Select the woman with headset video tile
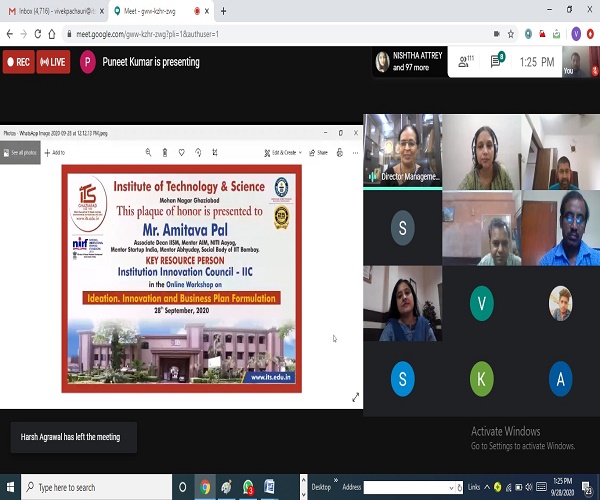The height and width of the screenshot is (500, 600). coord(482,152)
